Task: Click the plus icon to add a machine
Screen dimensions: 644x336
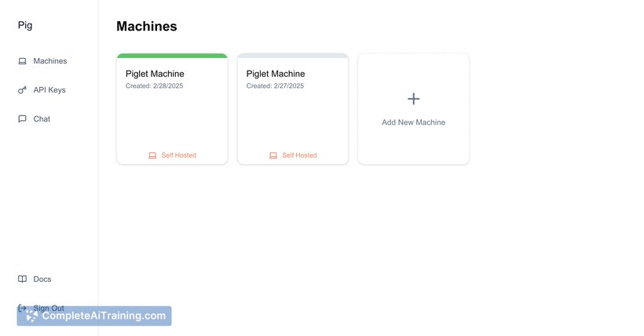Action: (x=413, y=99)
